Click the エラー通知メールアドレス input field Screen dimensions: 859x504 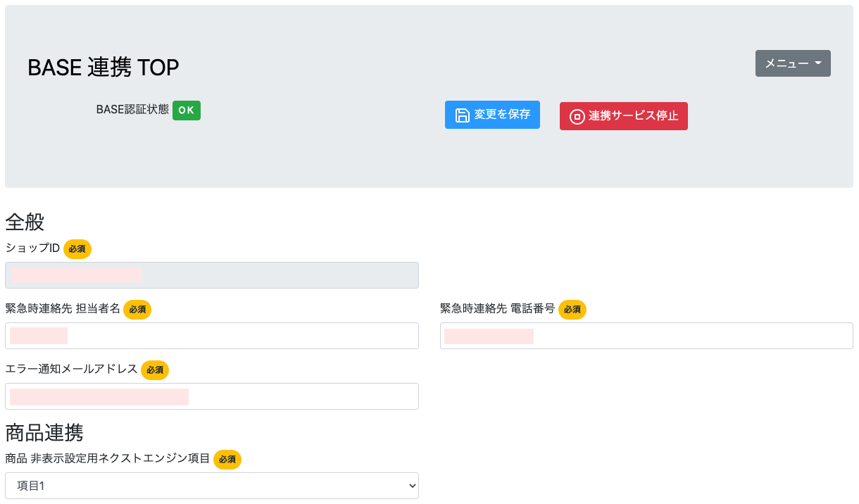point(212,396)
